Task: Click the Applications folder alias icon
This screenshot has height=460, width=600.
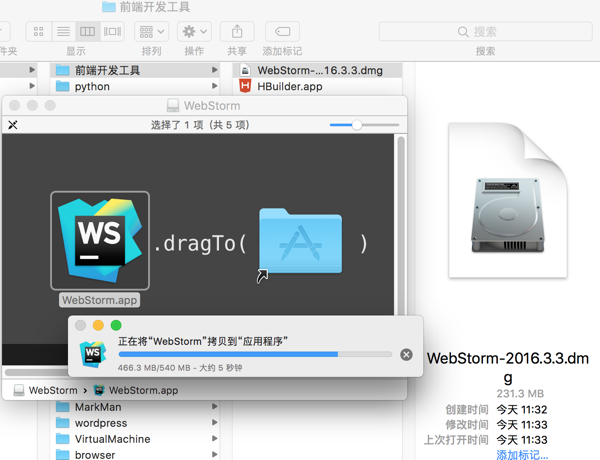Action: click(300, 241)
